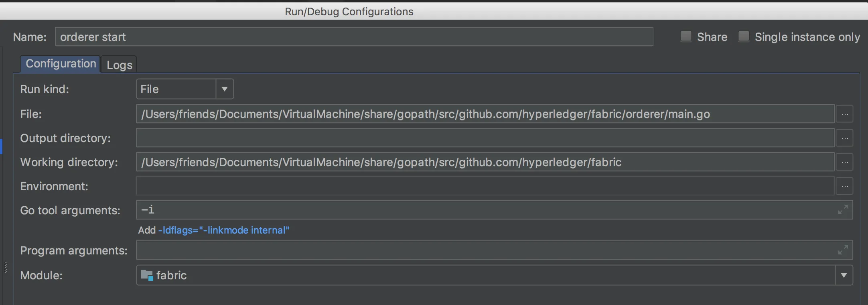
Task: Expand the Module dropdown arrow
Action: tap(844, 275)
